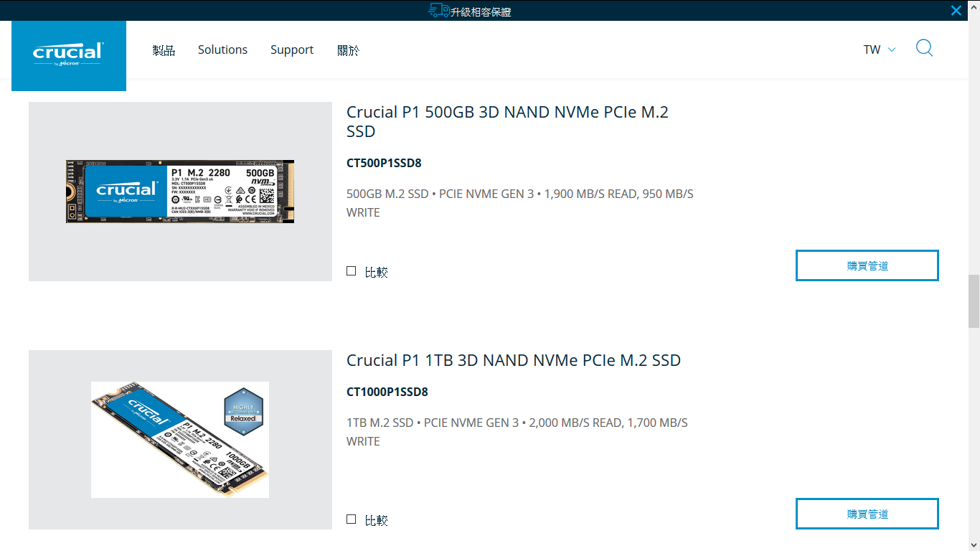Expand the TW region dropdown
Image resolution: width=980 pixels, height=551 pixels.
click(x=880, y=50)
